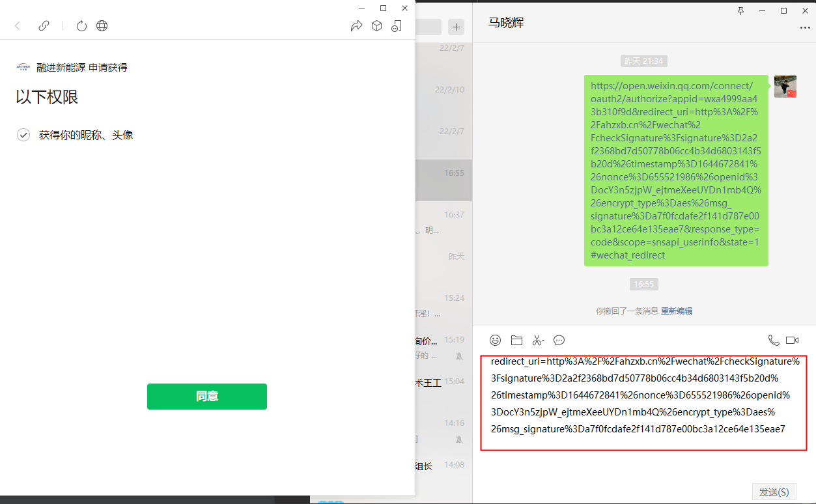Select the conversation marked 昨天
The height and width of the screenshot is (504, 816).
pyautogui.click(x=444, y=264)
